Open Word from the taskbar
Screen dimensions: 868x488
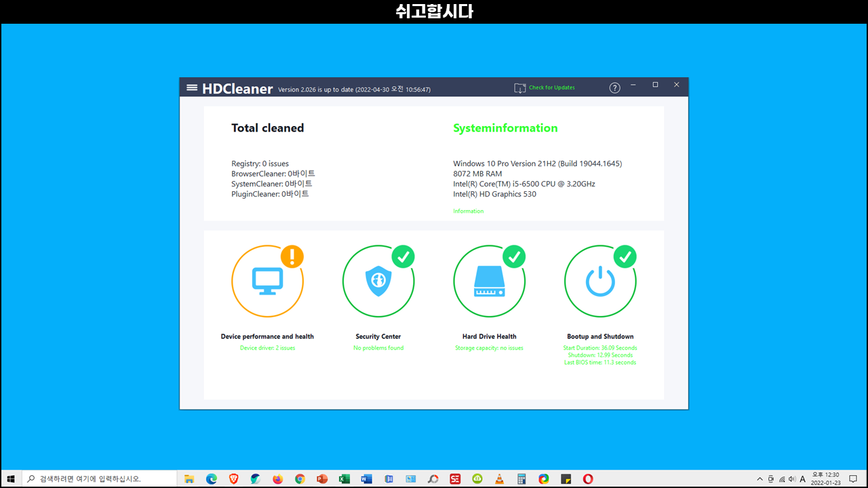point(366,479)
